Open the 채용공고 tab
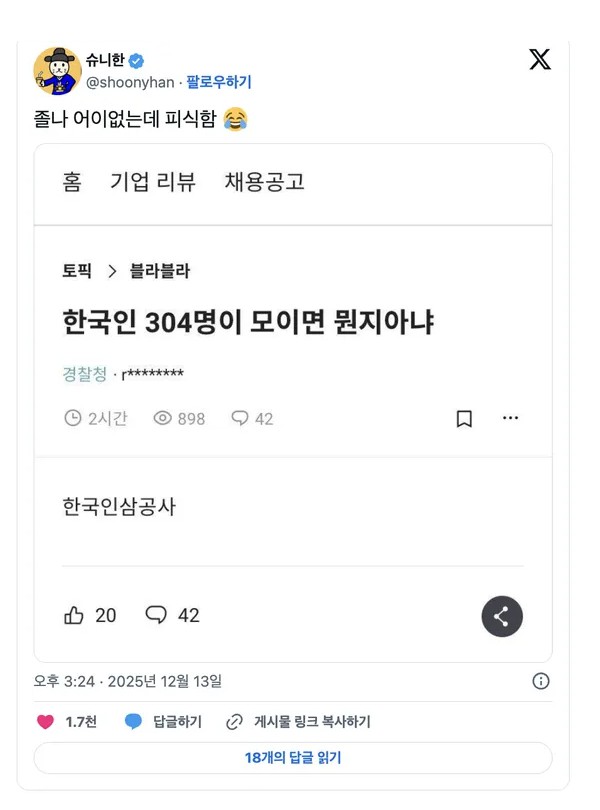Viewport: 600px width, 810px height. point(264,182)
